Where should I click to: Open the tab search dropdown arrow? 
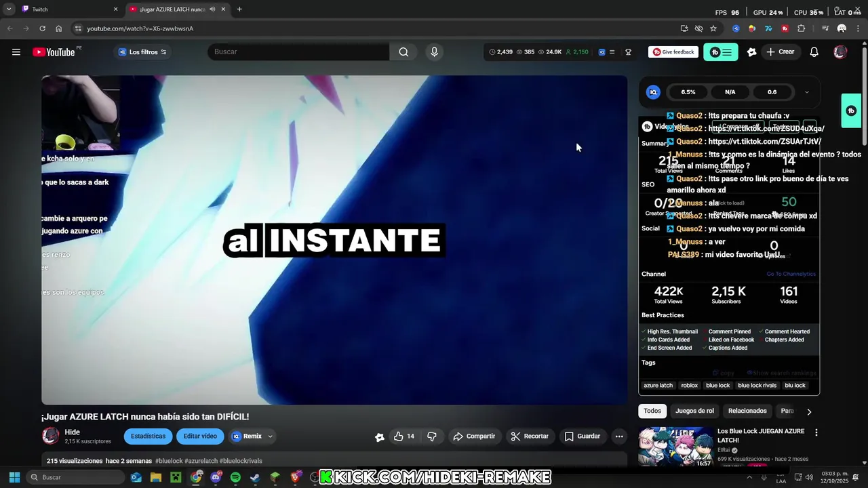coord(9,9)
